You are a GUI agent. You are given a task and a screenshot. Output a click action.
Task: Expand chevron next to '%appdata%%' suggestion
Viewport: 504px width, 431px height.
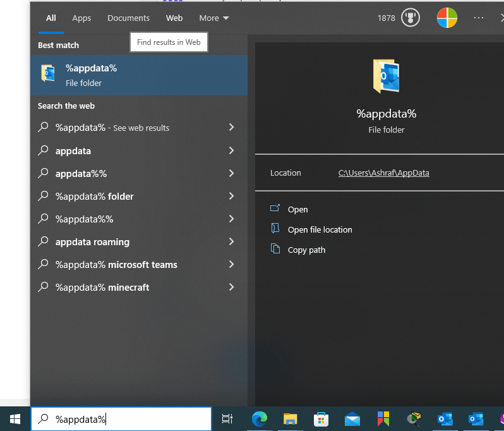[231, 219]
